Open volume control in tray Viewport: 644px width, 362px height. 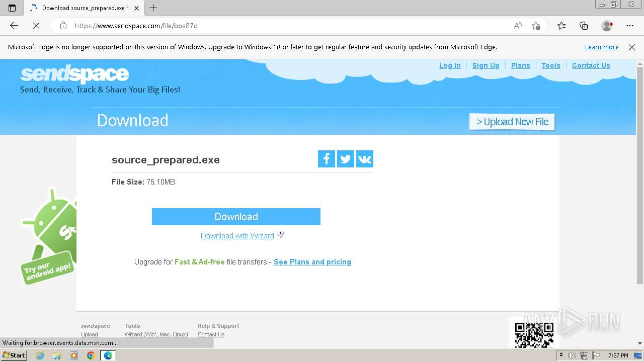[x=572, y=355]
